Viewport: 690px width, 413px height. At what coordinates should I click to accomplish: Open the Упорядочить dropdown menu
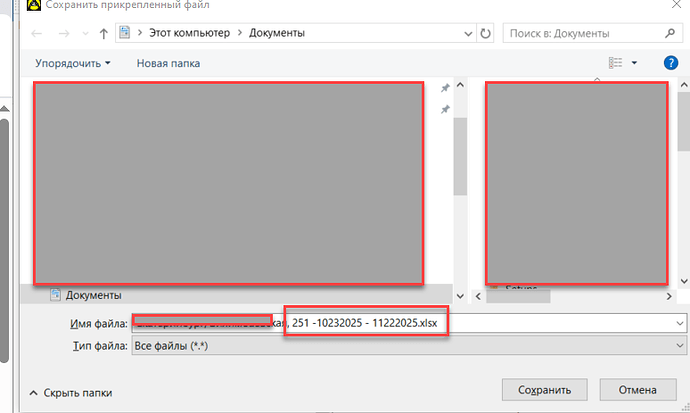(72, 63)
